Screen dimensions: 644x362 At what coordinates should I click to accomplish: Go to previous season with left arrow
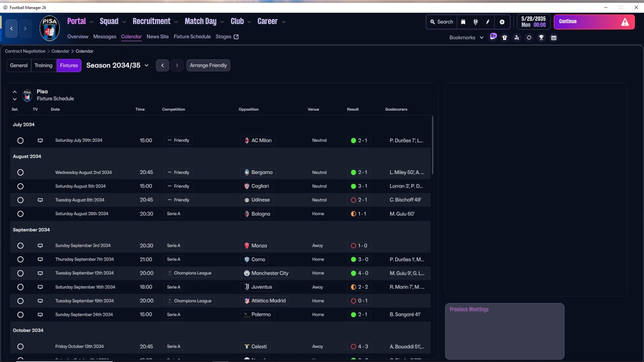pyautogui.click(x=162, y=65)
